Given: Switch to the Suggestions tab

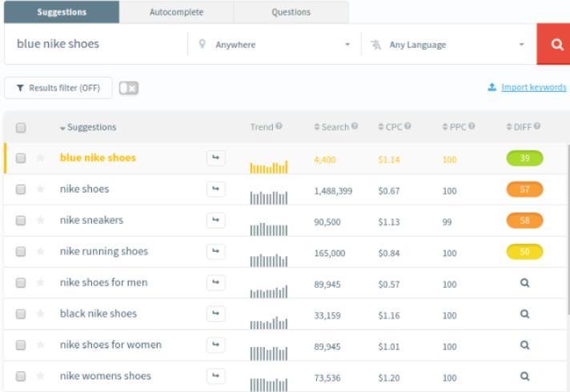Looking at the screenshot, I should tap(62, 12).
